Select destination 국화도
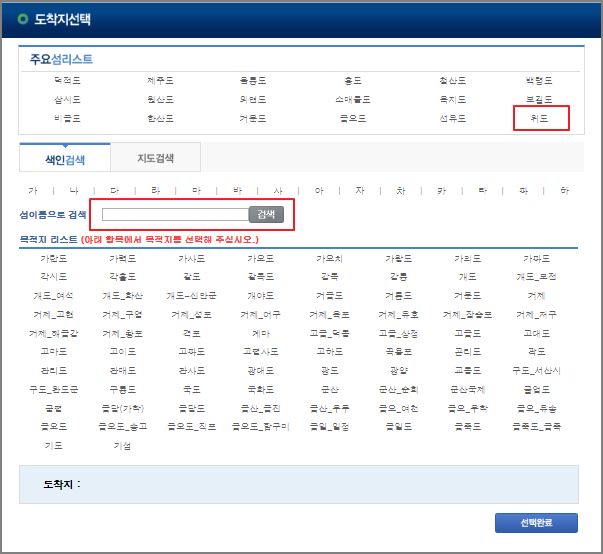 click(261, 389)
